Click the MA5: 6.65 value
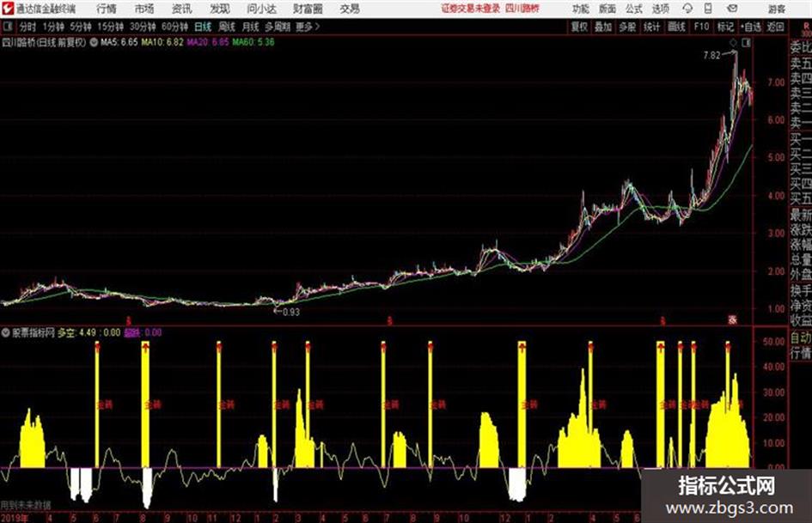The image size is (812, 523). (119, 42)
